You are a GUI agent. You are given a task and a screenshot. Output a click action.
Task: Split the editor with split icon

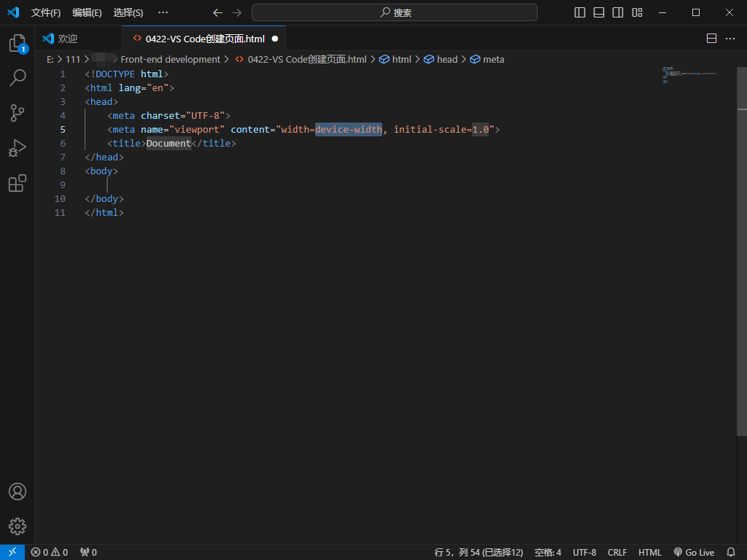point(711,39)
